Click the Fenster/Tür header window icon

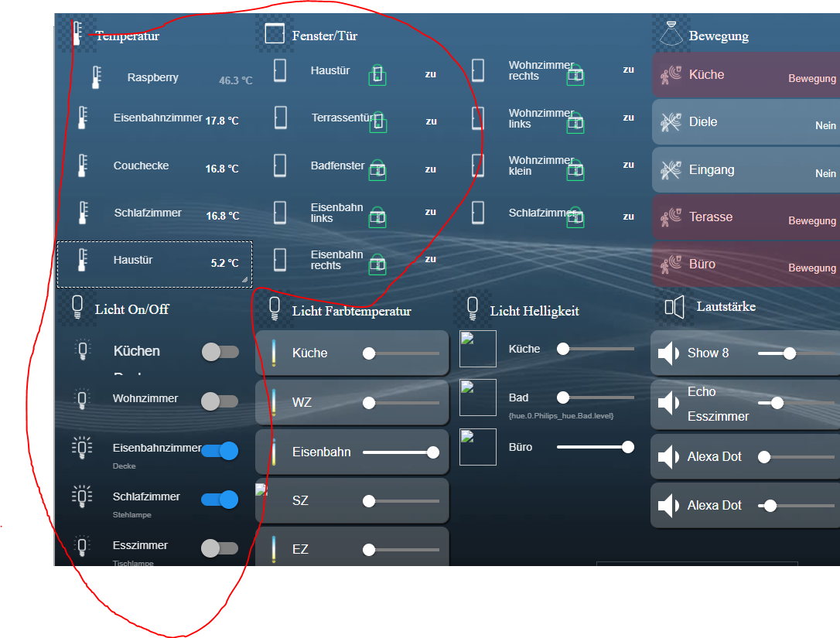(x=275, y=33)
